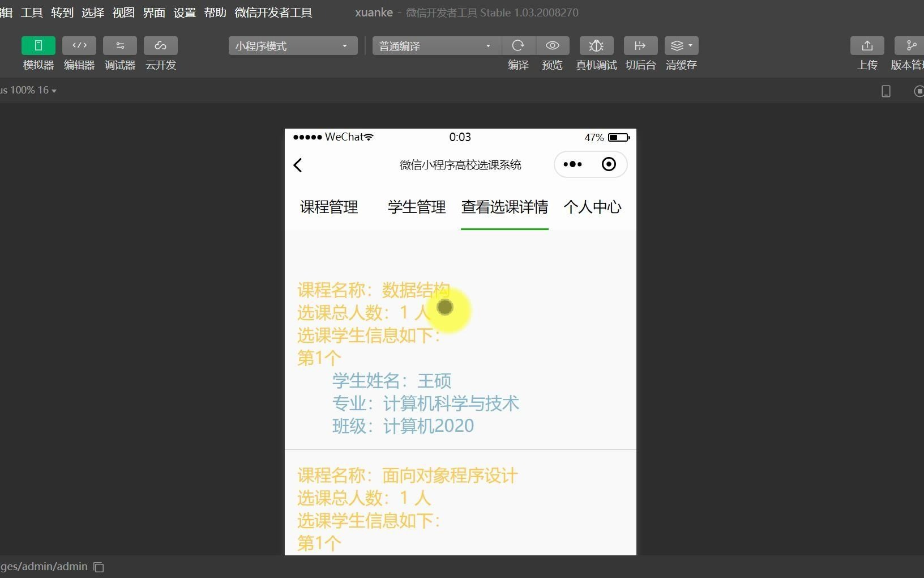
Task: Open the 选择 menu
Action: coord(93,12)
